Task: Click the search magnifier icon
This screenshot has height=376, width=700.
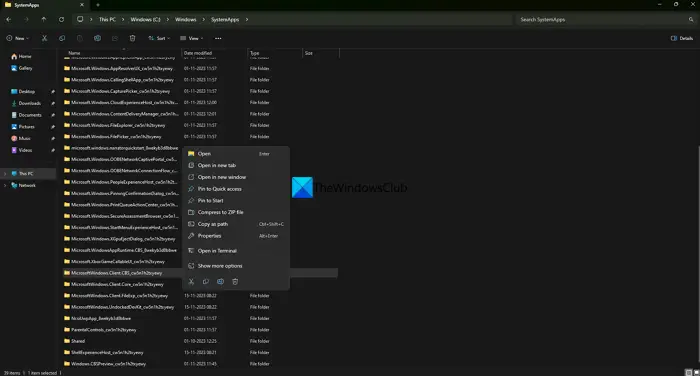Action: click(691, 20)
